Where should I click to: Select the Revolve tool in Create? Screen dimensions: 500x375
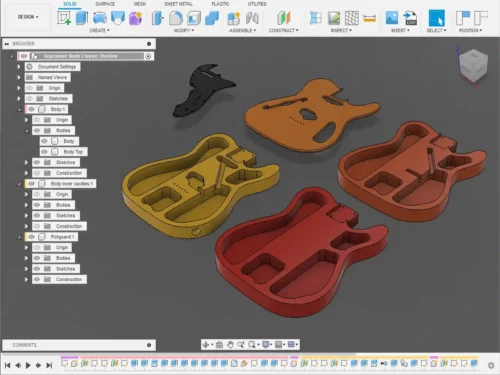[x=100, y=18]
